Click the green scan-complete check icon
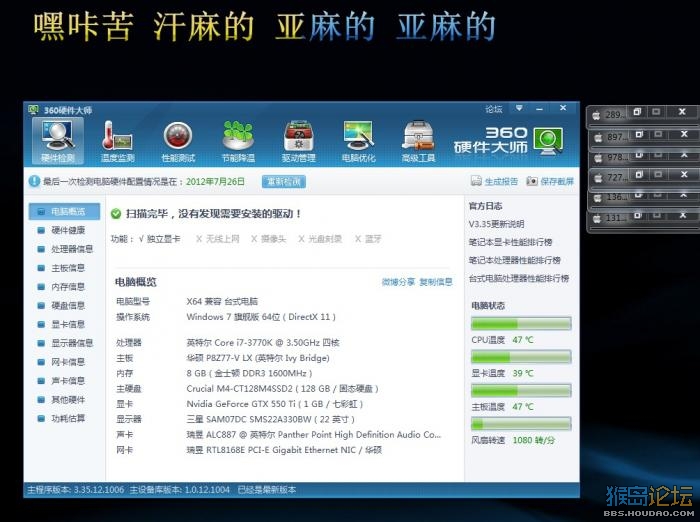 (x=116, y=214)
